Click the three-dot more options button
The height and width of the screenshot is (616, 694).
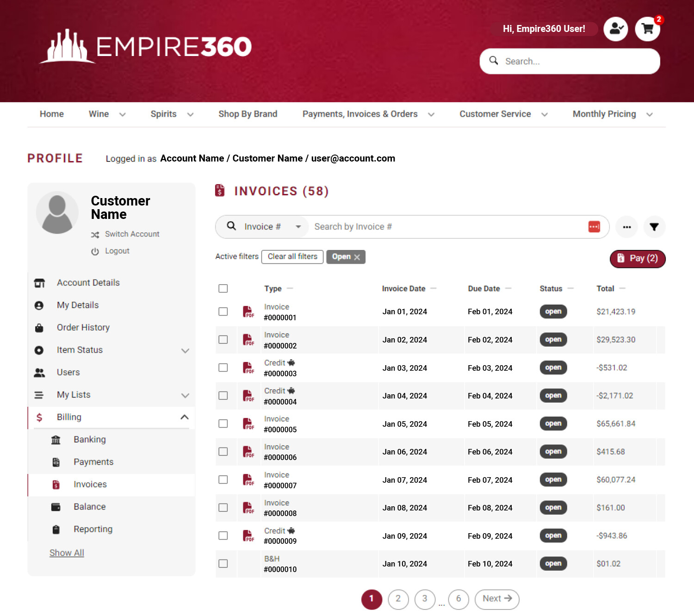click(626, 227)
